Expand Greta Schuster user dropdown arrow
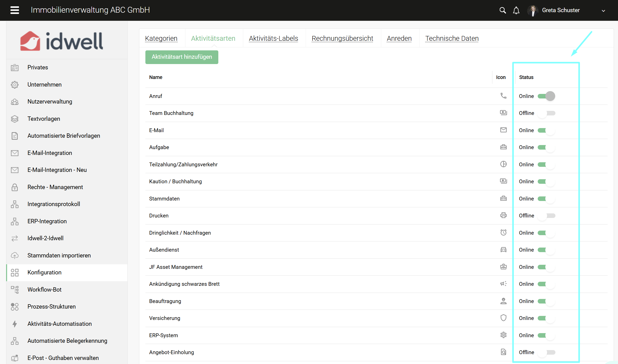 pyautogui.click(x=603, y=11)
